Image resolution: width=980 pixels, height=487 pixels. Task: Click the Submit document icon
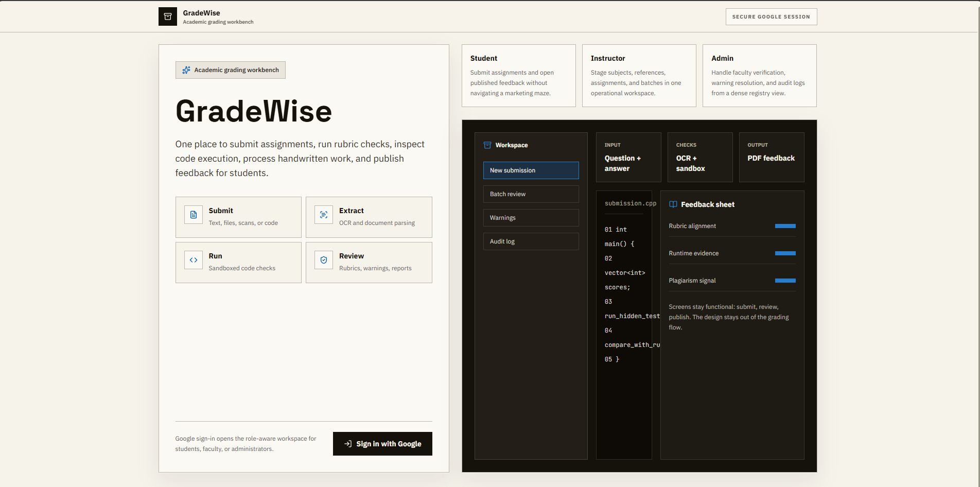click(x=194, y=215)
